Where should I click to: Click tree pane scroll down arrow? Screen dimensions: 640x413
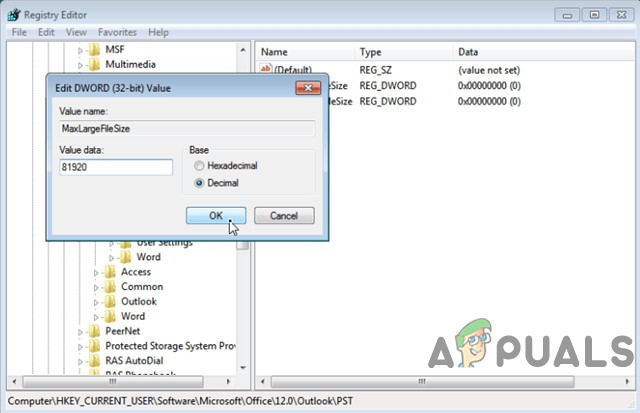click(x=243, y=368)
